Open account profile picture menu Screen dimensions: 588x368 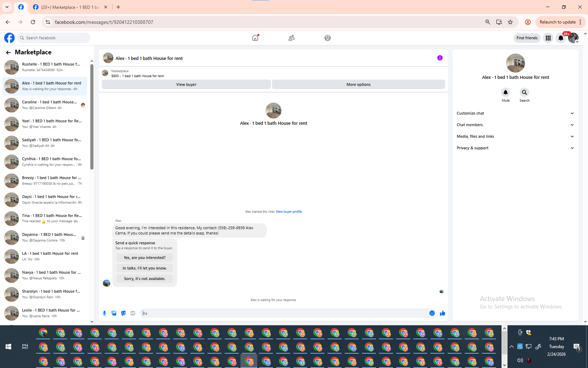(x=573, y=38)
